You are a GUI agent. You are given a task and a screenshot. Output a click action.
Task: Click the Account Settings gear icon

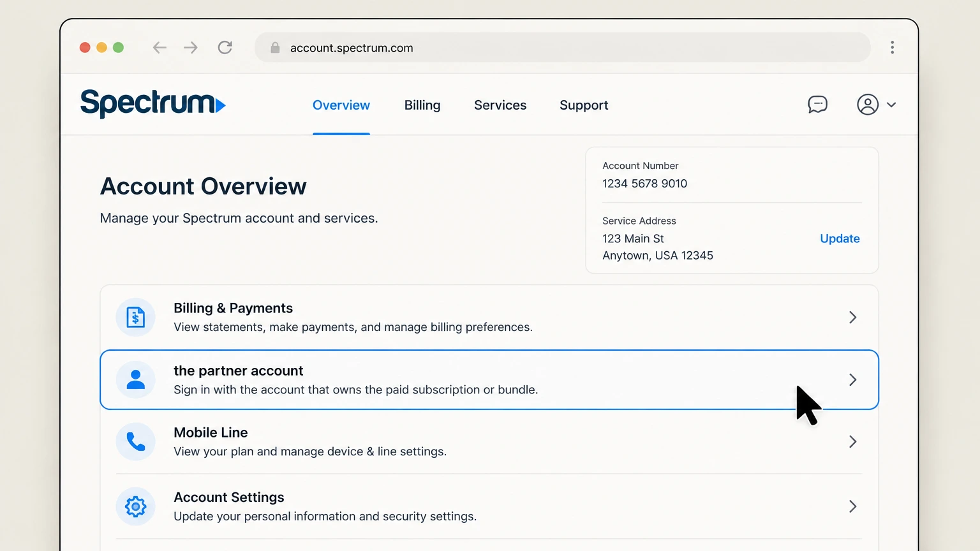pos(135,506)
